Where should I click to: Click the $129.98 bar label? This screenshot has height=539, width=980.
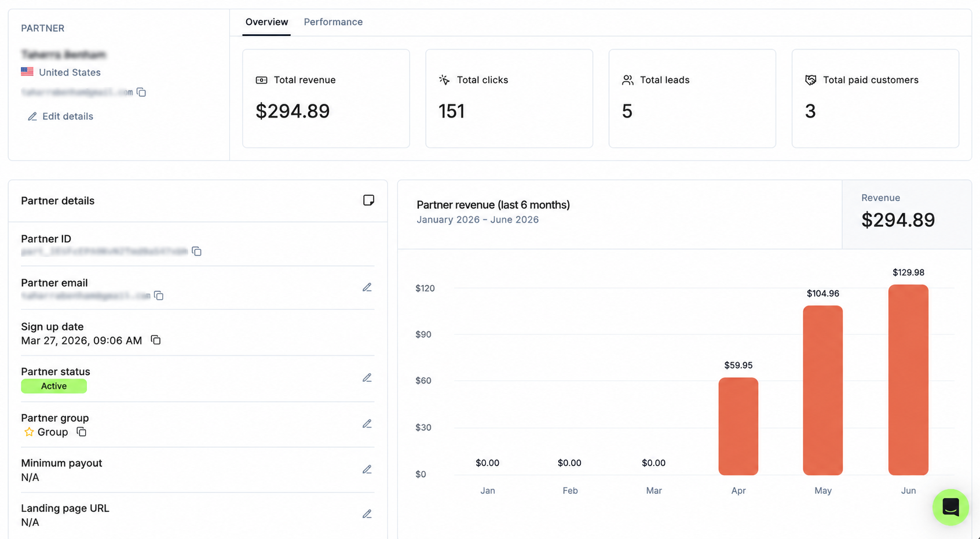tap(908, 272)
